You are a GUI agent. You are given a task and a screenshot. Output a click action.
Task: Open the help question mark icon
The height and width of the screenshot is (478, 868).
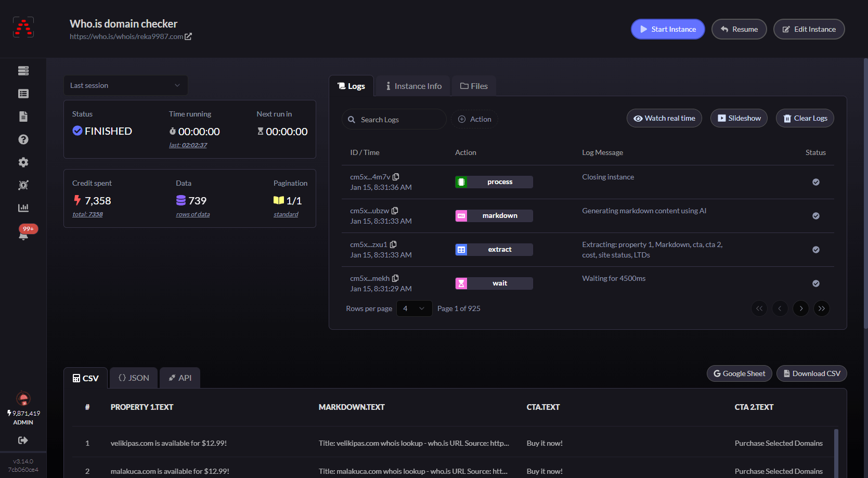coord(23,139)
